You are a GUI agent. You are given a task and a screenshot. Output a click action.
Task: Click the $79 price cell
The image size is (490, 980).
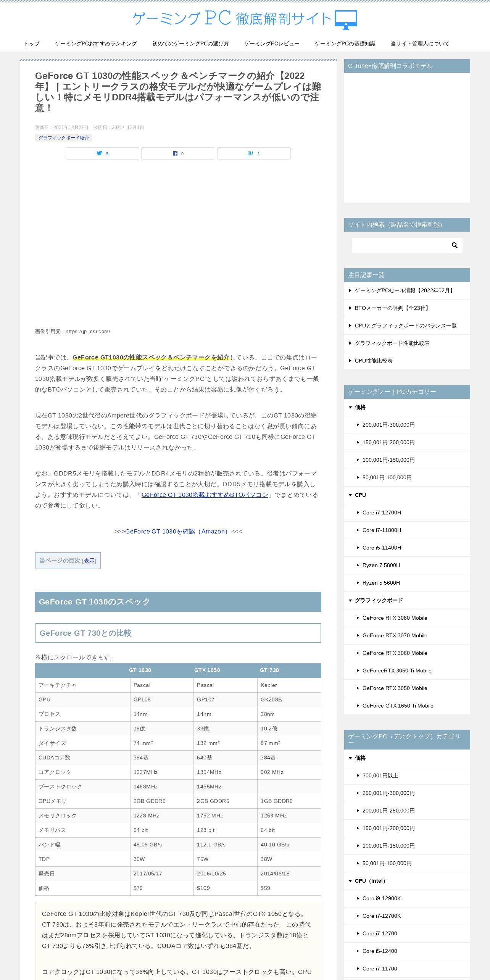162,888
